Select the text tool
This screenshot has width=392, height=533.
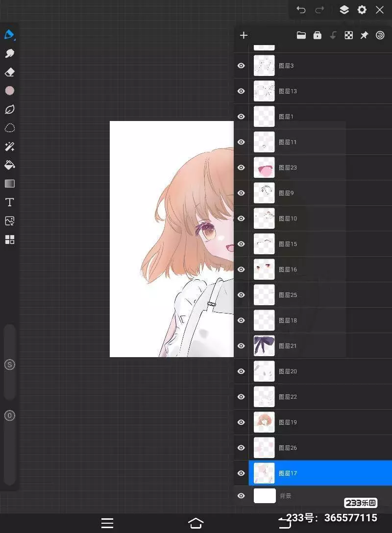tap(9, 202)
